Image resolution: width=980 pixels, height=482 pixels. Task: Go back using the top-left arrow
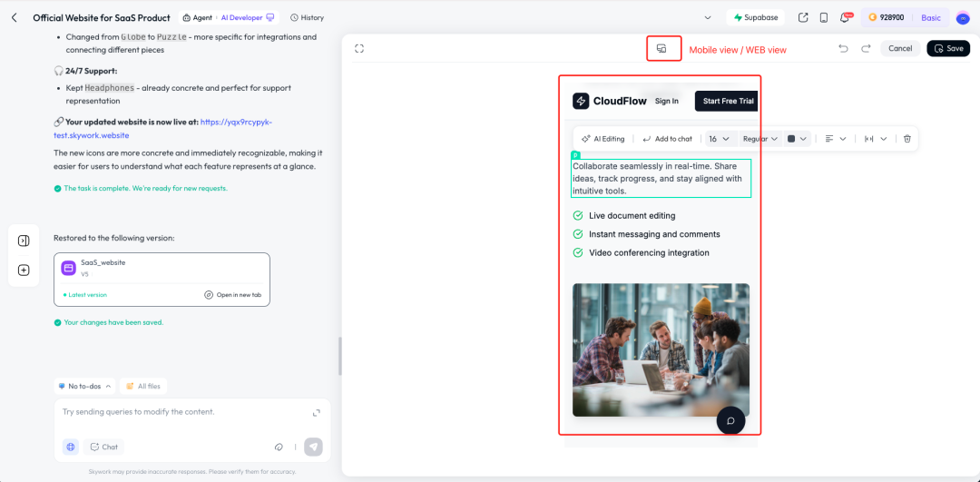click(15, 17)
